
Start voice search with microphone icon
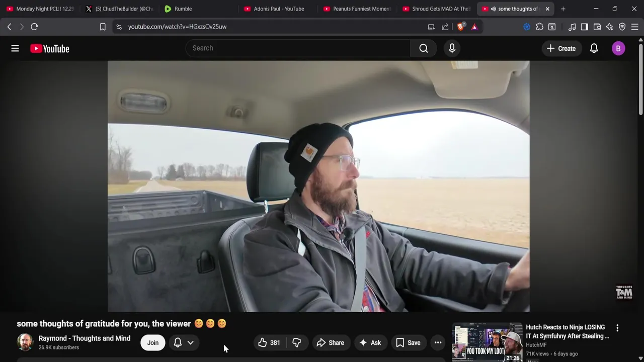tap(452, 48)
